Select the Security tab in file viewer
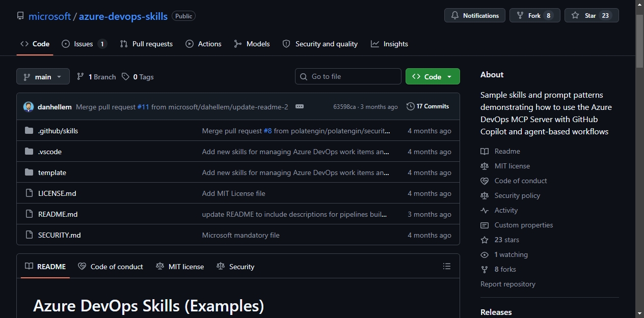The image size is (644, 318). pyautogui.click(x=235, y=267)
